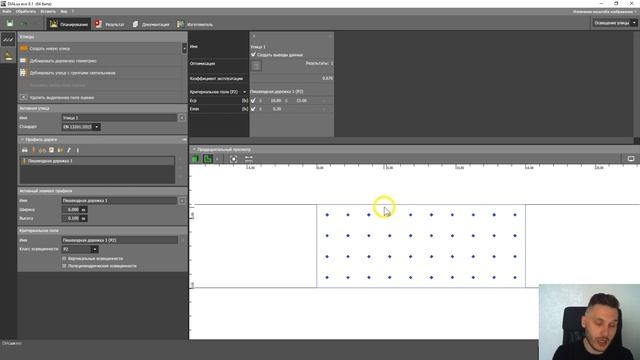Open the Вид menu

(x=64, y=11)
